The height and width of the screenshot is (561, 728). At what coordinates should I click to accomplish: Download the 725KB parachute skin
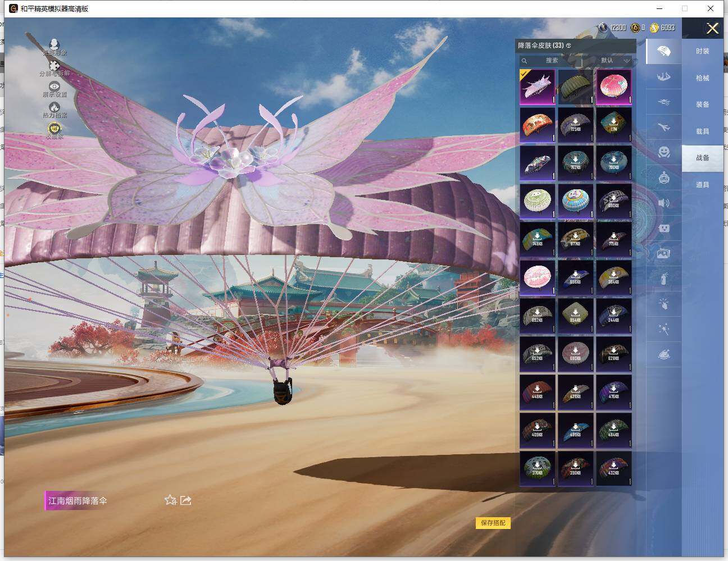click(576, 125)
